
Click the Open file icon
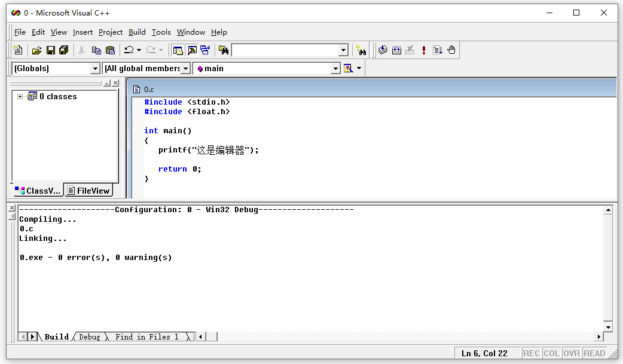36,50
